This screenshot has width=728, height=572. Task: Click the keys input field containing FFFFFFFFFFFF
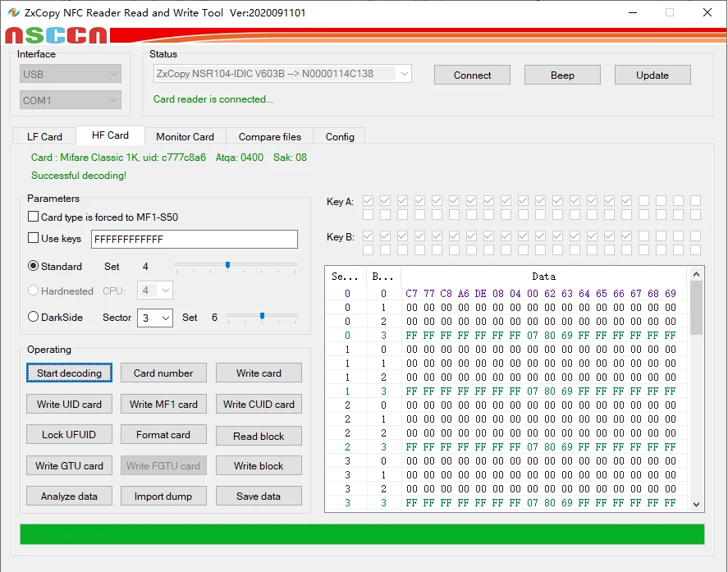pyautogui.click(x=194, y=239)
